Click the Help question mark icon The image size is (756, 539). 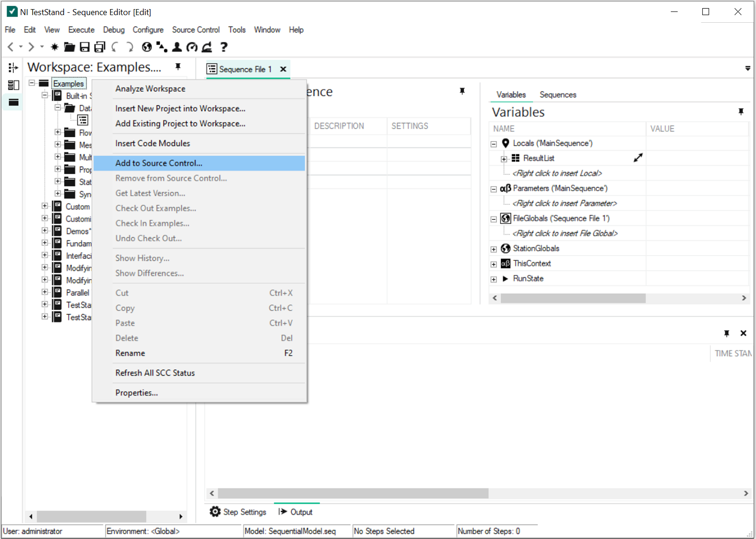(224, 47)
